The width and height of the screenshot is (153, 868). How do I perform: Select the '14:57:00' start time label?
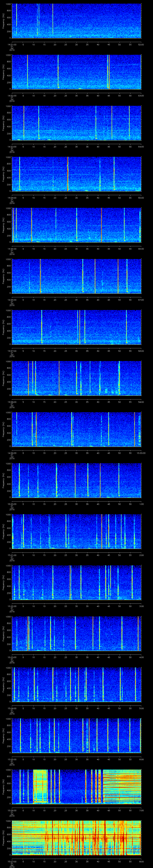tap(12, 351)
